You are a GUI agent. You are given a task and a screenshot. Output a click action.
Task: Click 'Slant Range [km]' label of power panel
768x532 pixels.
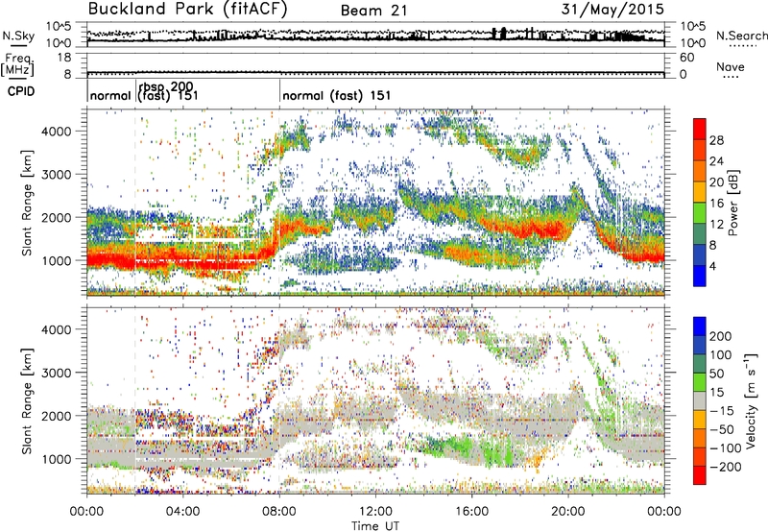[27, 203]
